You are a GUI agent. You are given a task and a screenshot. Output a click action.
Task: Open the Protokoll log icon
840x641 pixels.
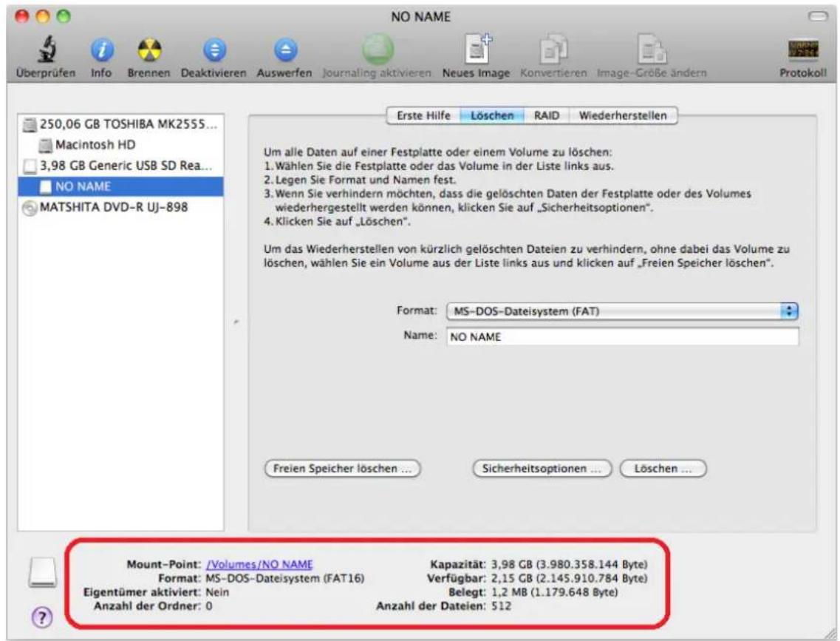click(803, 50)
